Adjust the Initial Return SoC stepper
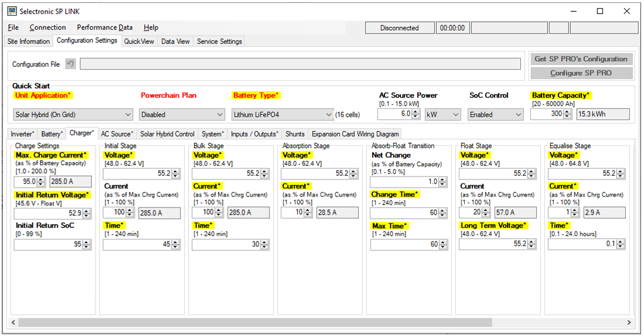This screenshot has height=336, width=644. (86, 245)
